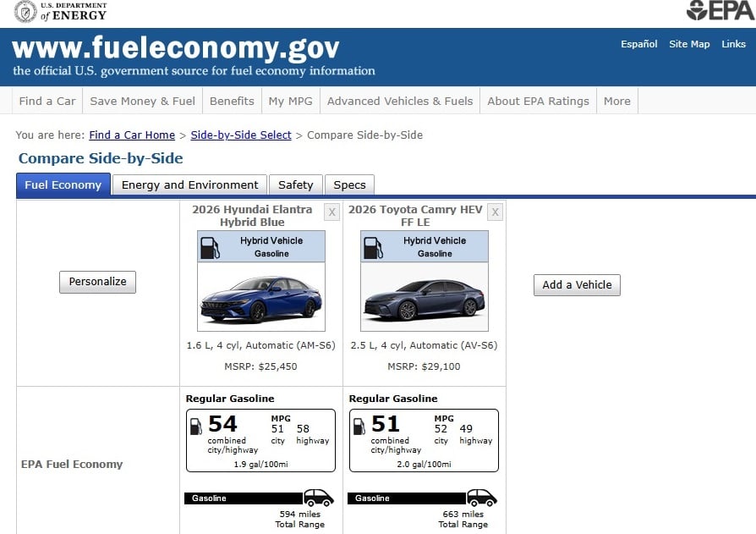Image resolution: width=756 pixels, height=534 pixels.
Task: Click the www.fueleconomy.gov site title
Action: click(176, 48)
